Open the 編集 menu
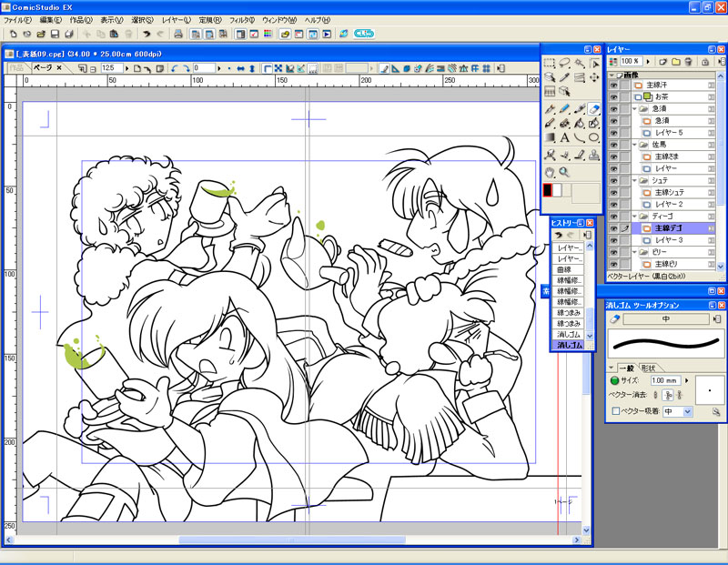The height and width of the screenshot is (565, 728). (51, 20)
